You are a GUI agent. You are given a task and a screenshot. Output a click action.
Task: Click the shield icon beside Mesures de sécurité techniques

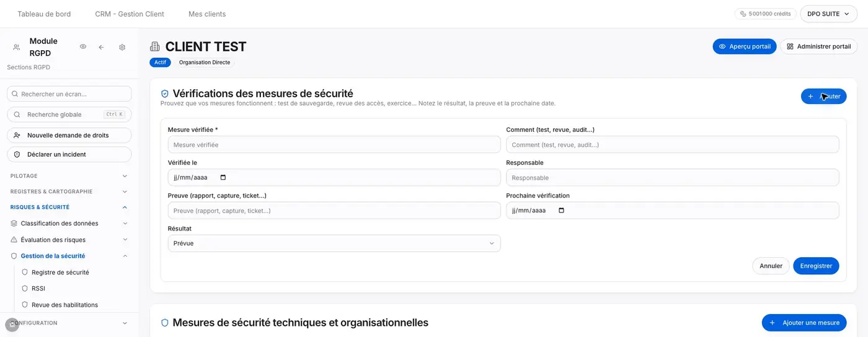(165, 323)
